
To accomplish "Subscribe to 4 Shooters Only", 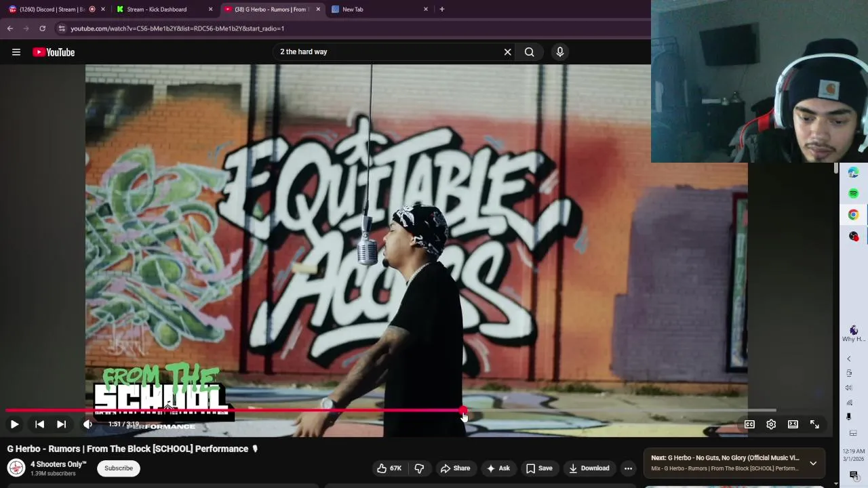I will (119, 468).
